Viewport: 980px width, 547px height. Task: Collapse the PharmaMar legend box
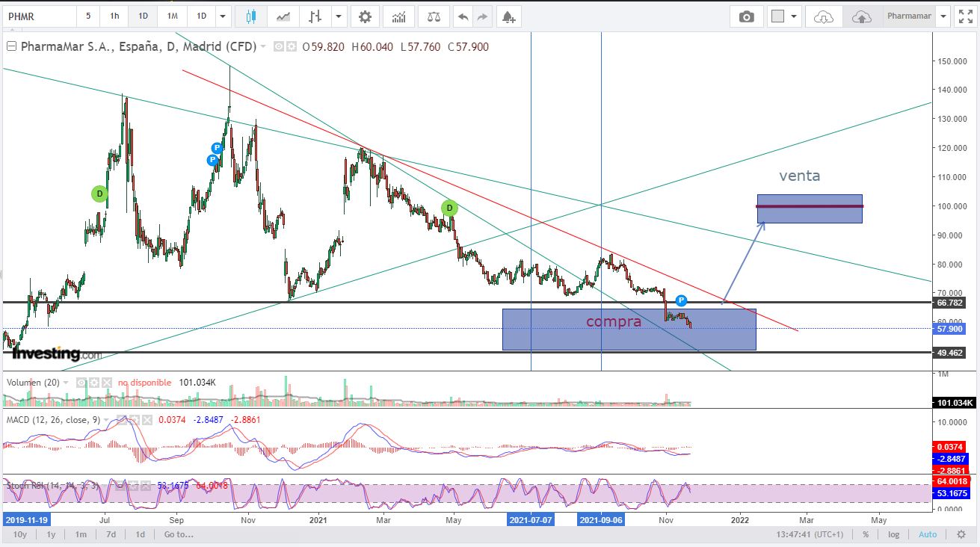(x=11, y=46)
